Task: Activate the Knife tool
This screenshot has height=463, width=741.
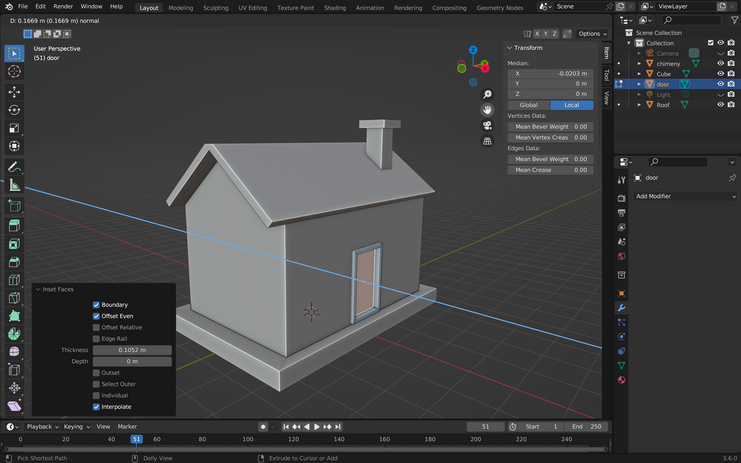Action: coord(14,298)
